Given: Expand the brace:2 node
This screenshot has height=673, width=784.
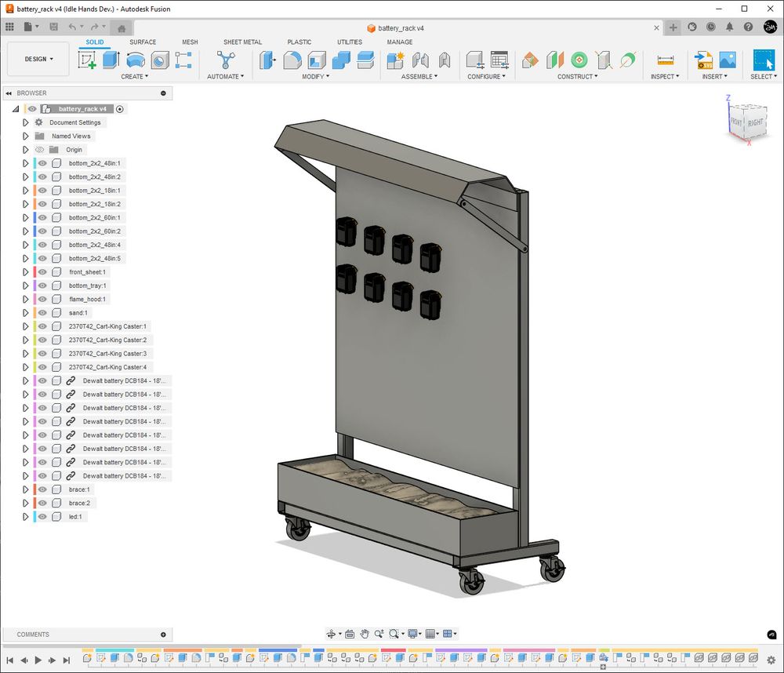Looking at the screenshot, I should (26, 503).
